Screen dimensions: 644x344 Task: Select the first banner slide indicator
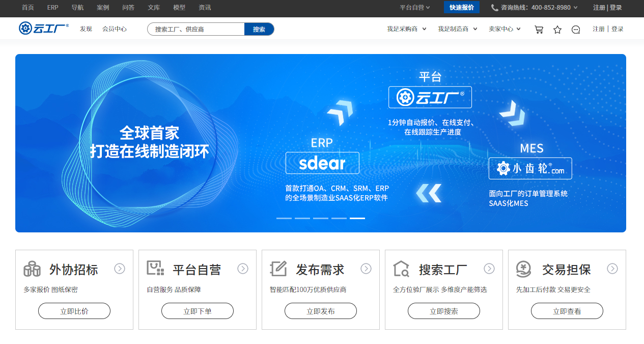[284, 218]
